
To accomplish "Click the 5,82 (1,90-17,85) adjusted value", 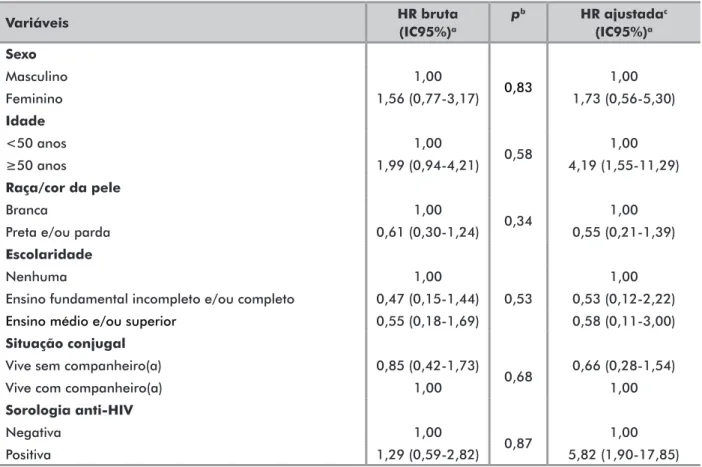I will pyautogui.click(x=624, y=454).
